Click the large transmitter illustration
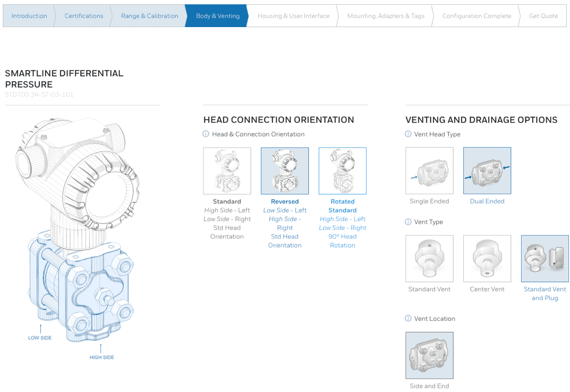The height and width of the screenshot is (392, 570). pyautogui.click(x=78, y=230)
